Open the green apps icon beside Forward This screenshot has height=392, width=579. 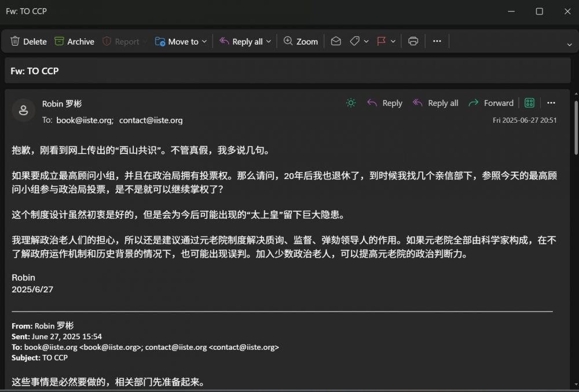(529, 103)
